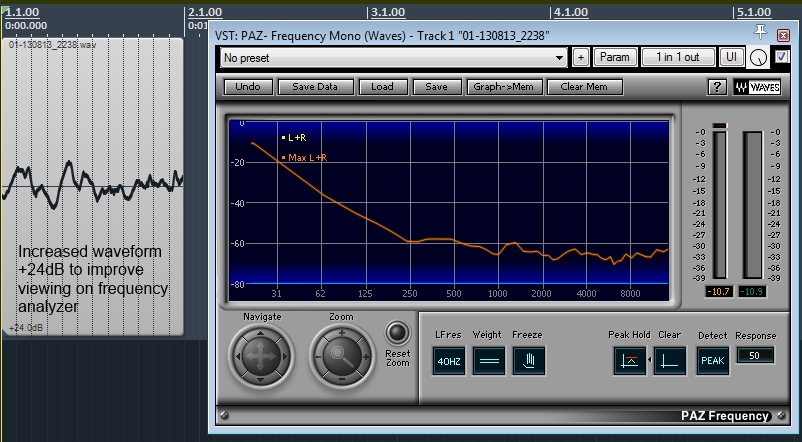Click the plus button beside presets

pyautogui.click(x=581, y=57)
